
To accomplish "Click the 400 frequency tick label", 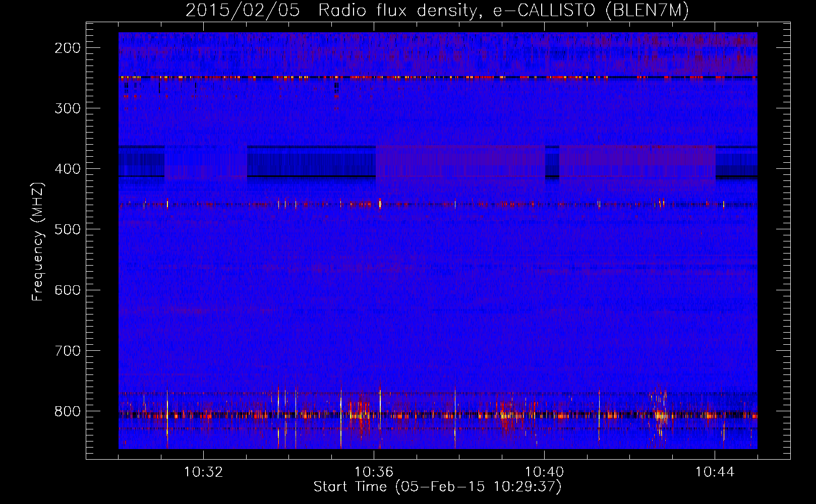I will pos(67,169).
